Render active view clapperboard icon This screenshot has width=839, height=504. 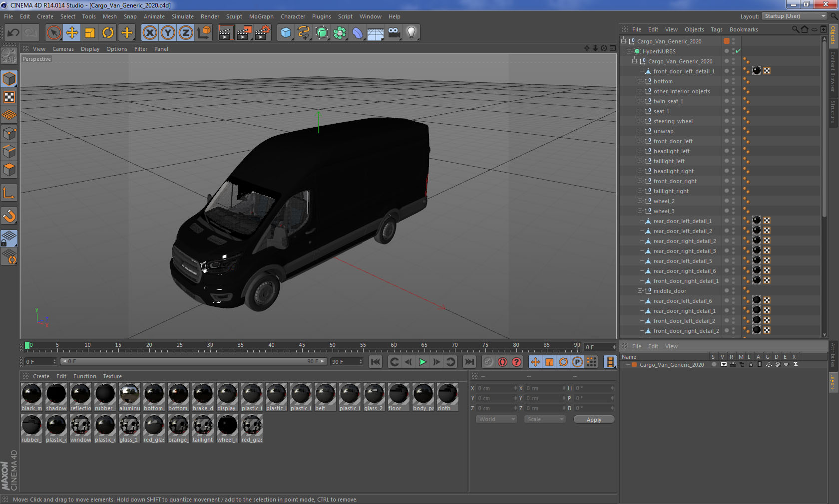[226, 33]
